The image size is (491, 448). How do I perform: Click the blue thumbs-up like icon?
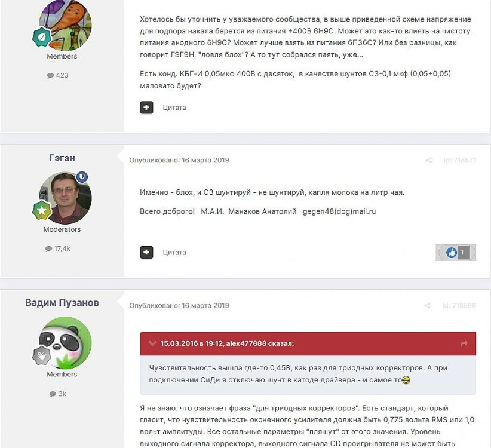[451, 252]
